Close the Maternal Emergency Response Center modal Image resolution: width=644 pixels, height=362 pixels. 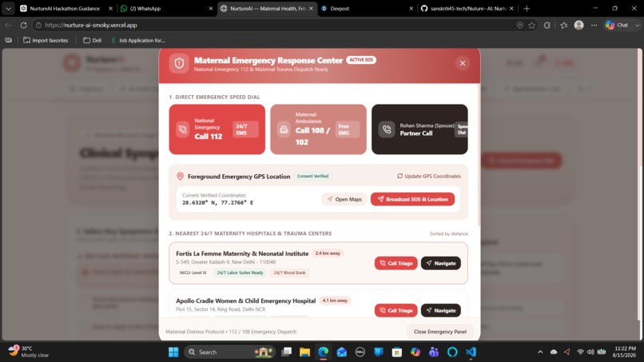pyautogui.click(x=463, y=63)
